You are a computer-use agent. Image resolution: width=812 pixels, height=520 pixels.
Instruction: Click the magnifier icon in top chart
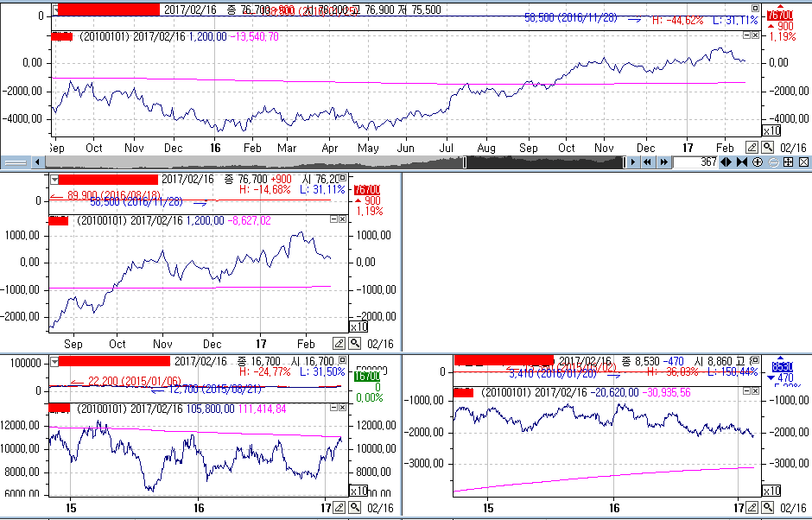767,148
